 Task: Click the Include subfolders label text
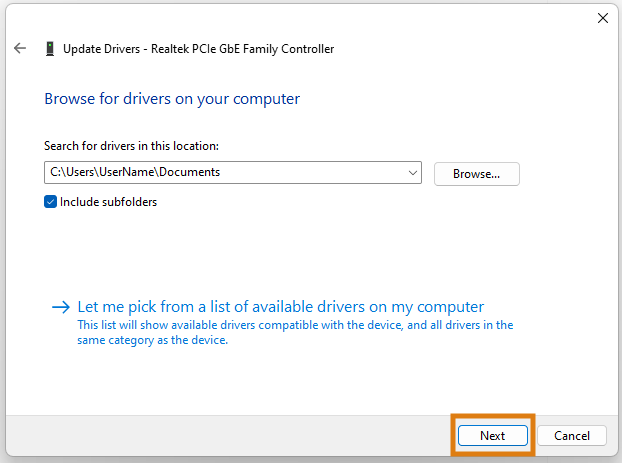pos(108,202)
